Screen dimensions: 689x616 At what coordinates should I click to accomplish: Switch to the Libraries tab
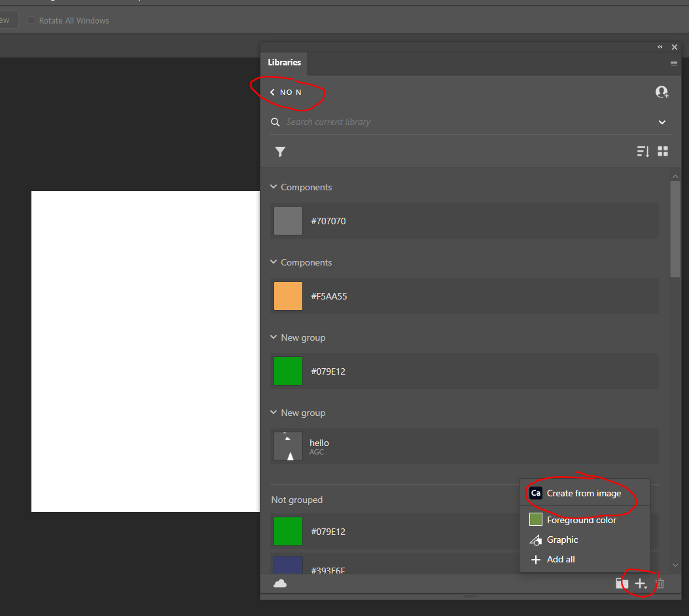pyautogui.click(x=284, y=63)
